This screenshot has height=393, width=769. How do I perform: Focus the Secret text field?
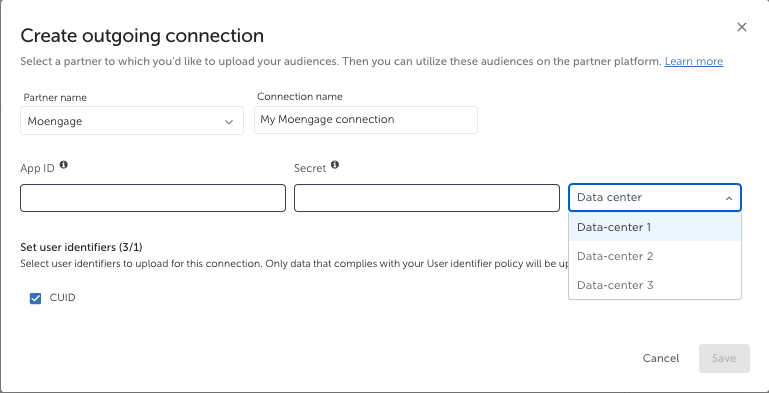(427, 198)
